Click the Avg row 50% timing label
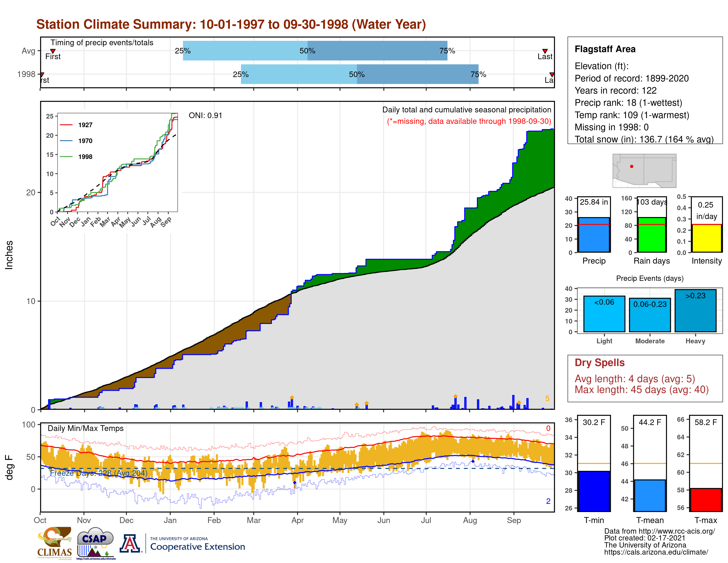Viewport: 728px width, 563px height. coord(307,51)
